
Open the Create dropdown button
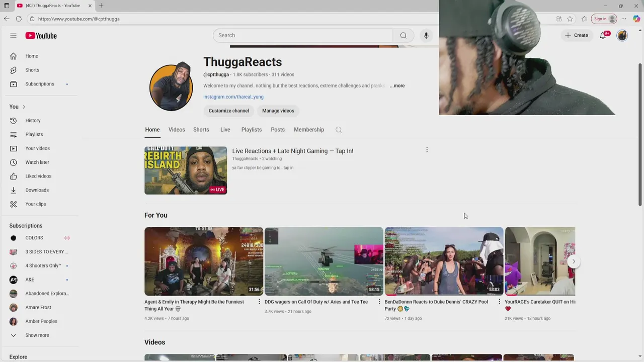[577, 35]
